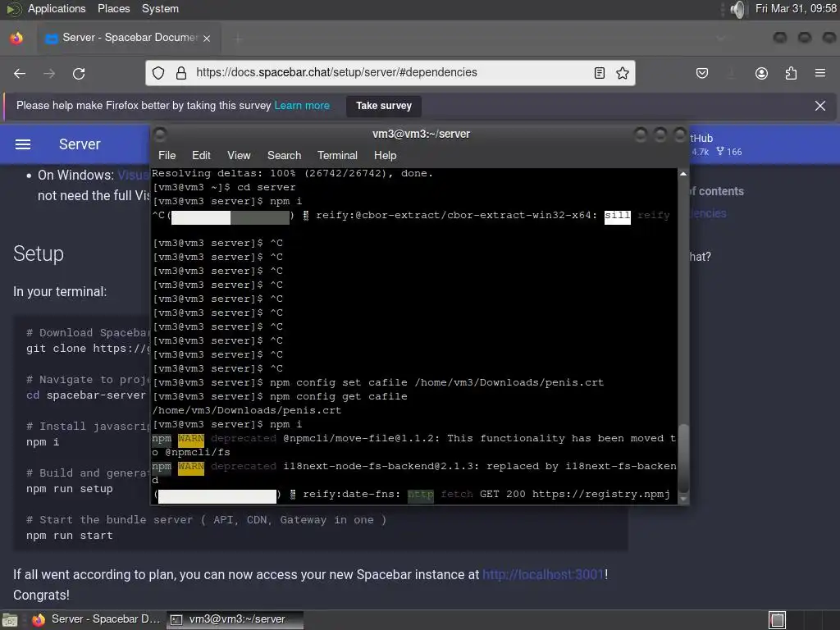Click the 'npm run setup' code line
This screenshot has width=840, height=630.
(x=70, y=489)
